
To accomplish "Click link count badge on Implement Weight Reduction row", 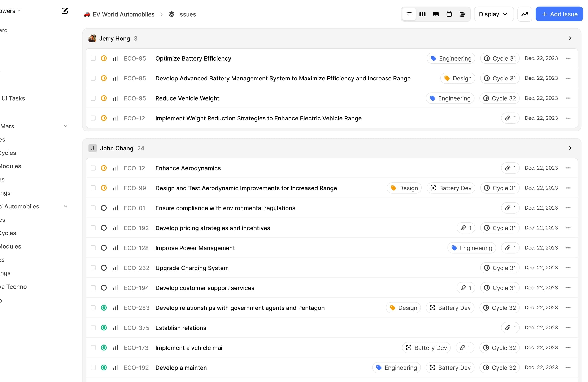I will point(510,118).
